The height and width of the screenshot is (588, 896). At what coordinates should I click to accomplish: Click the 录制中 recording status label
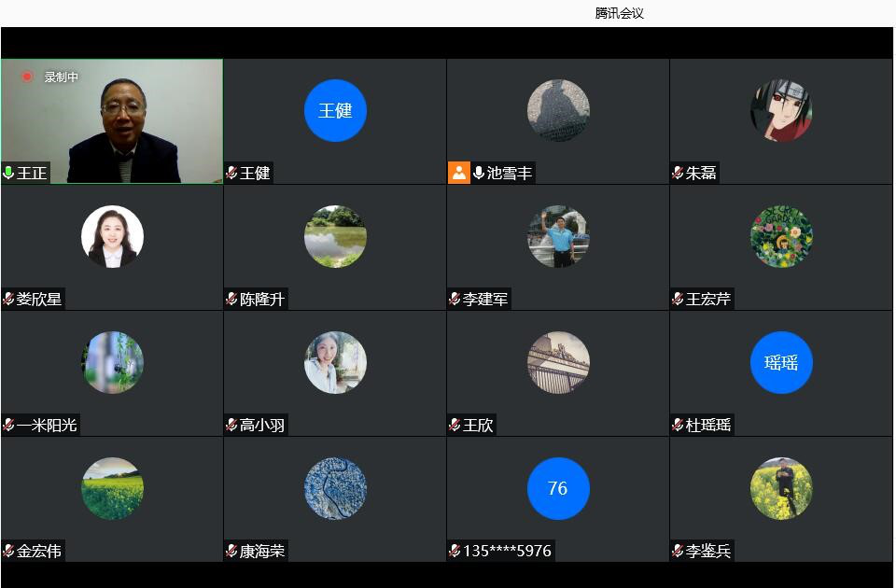tap(62, 77)
